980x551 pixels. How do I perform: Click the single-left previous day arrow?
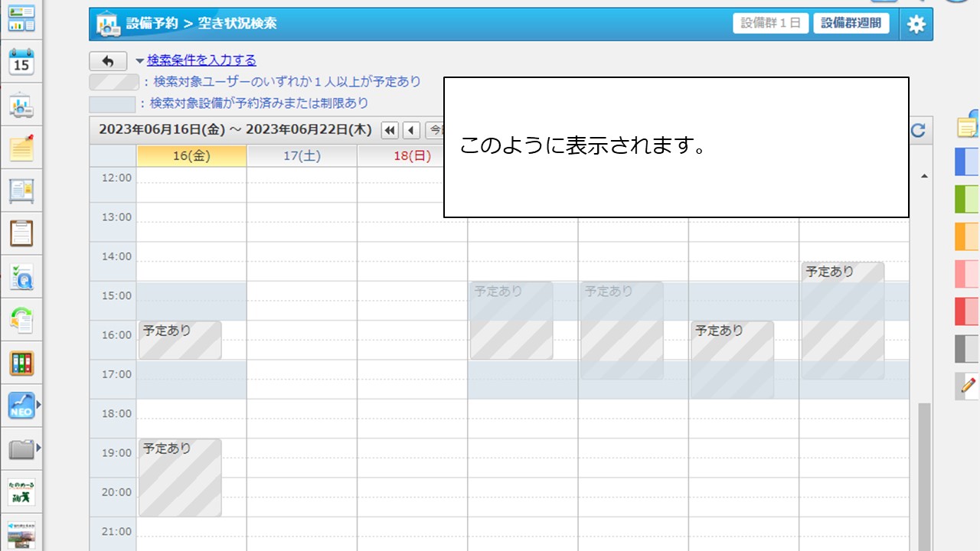tap(411, 131)
